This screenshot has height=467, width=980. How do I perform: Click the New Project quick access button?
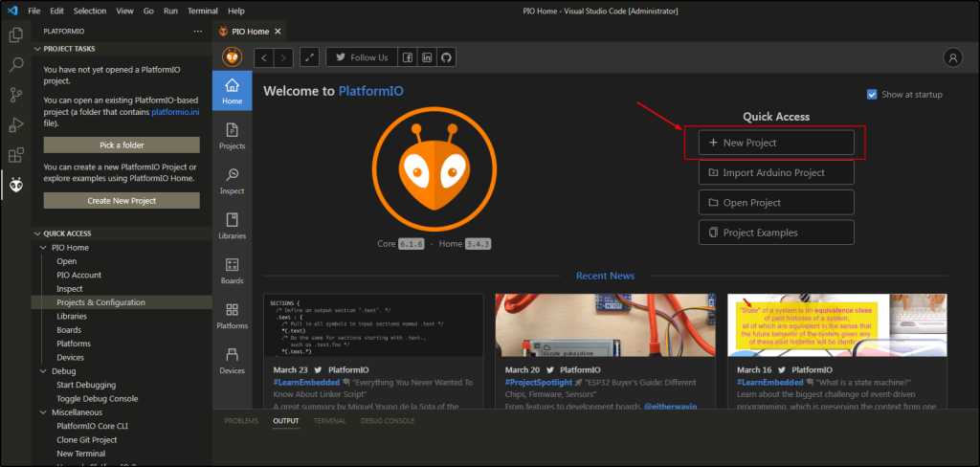click(776, 143)
